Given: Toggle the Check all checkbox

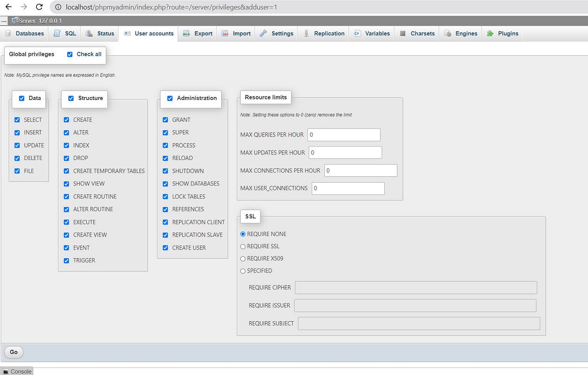Looking at the screenshot, I should [70, 54].
